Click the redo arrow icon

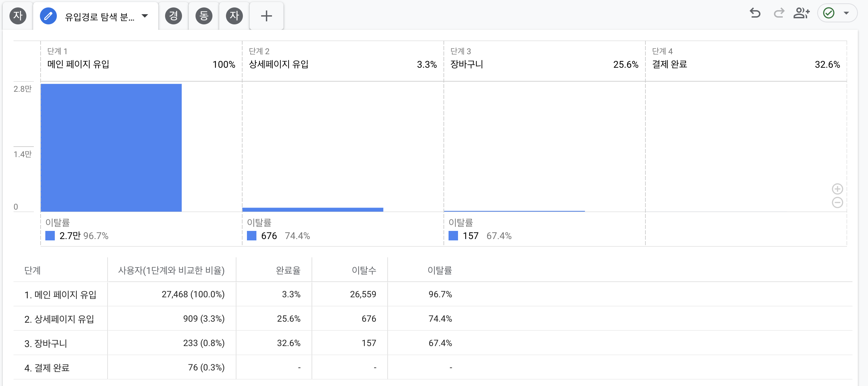[779, 13]
